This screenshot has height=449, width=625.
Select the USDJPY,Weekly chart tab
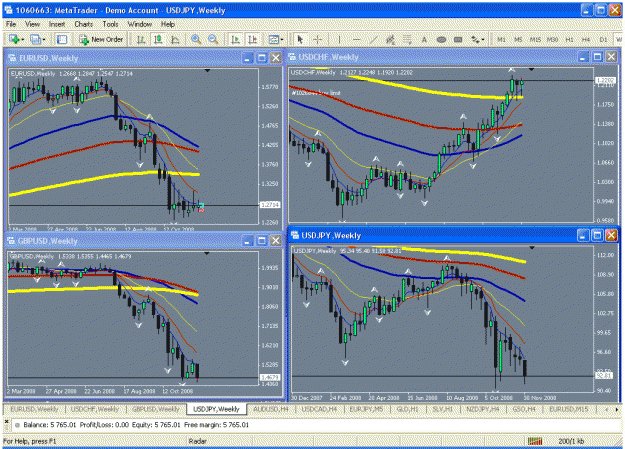coord(216,409)
